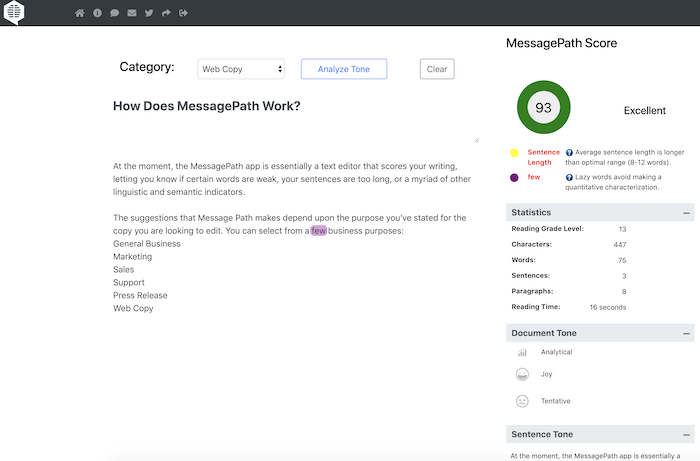Click the highlighted word few in text

[x=319, y=231]
